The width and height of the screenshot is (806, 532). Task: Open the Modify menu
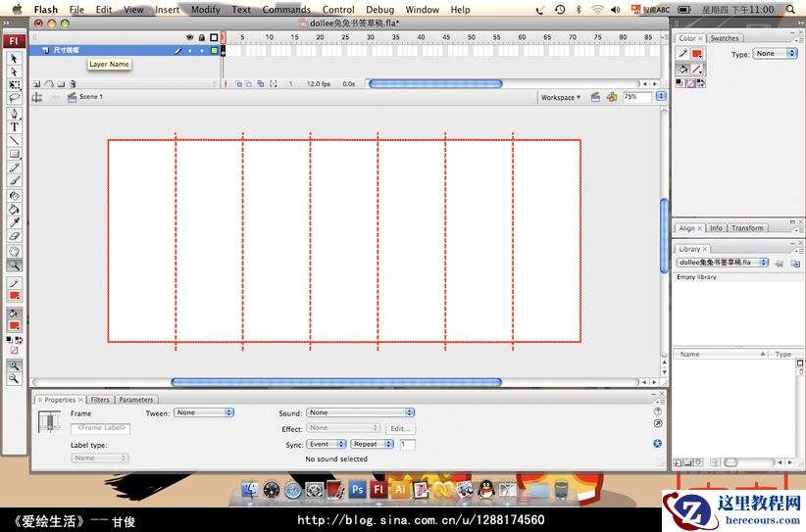(205, 10)
